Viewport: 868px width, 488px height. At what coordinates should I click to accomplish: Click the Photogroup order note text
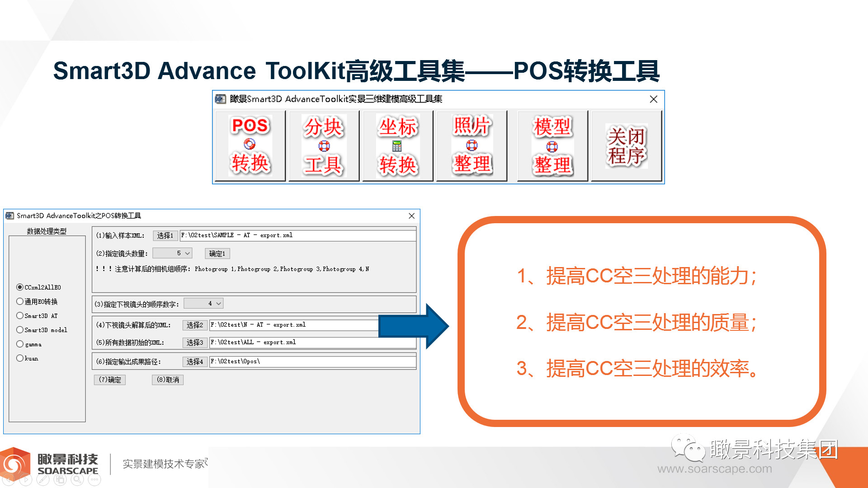tap(232, 269)
